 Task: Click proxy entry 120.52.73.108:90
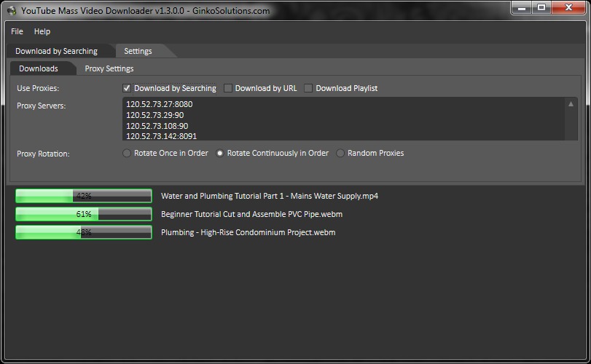157,126
